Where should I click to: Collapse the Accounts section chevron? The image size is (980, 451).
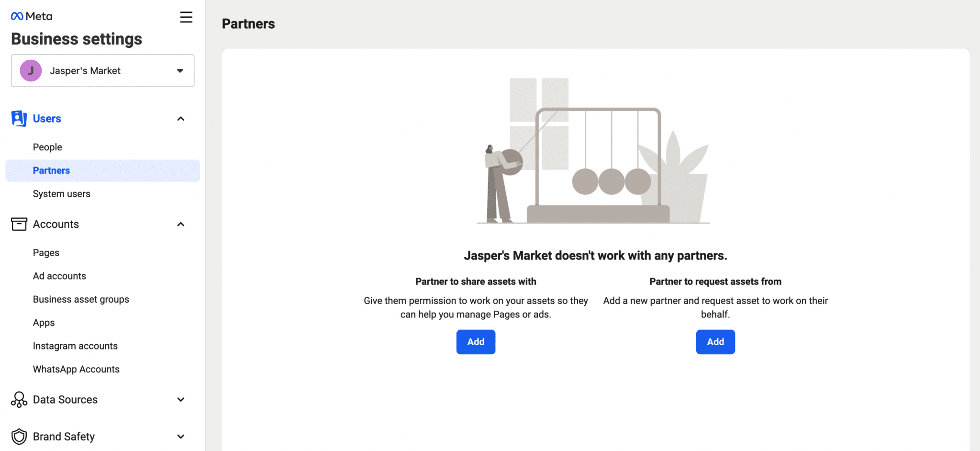pos(181,224)
